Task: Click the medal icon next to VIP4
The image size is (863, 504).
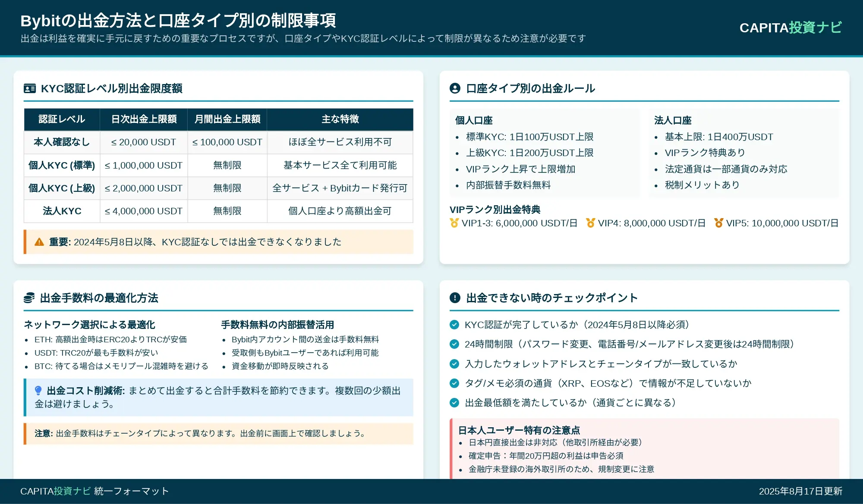Action: click(590, 223)
